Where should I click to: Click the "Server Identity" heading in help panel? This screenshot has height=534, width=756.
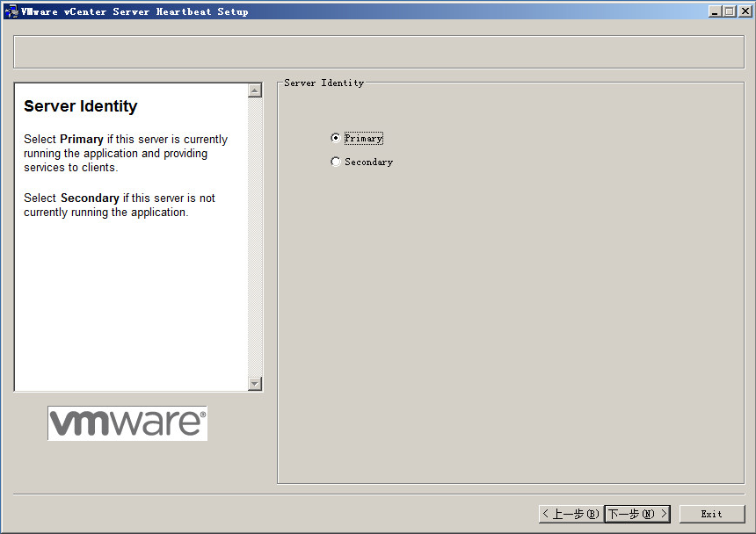[x=81, y=106]
